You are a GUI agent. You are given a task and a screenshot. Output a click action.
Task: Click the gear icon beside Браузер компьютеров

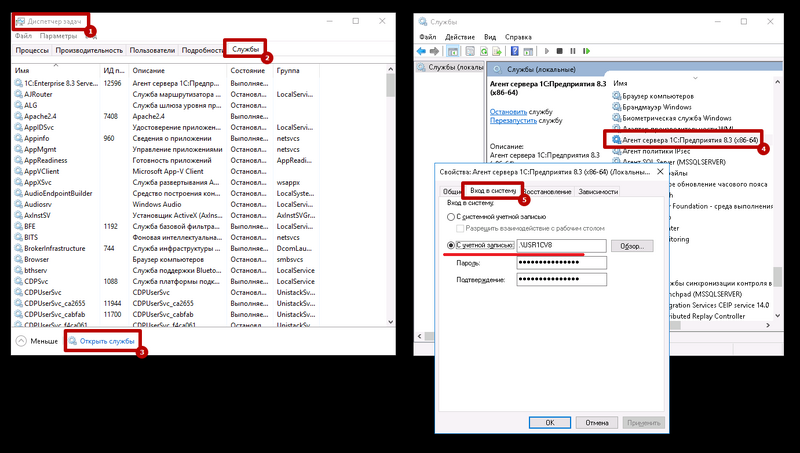point(616,96)
